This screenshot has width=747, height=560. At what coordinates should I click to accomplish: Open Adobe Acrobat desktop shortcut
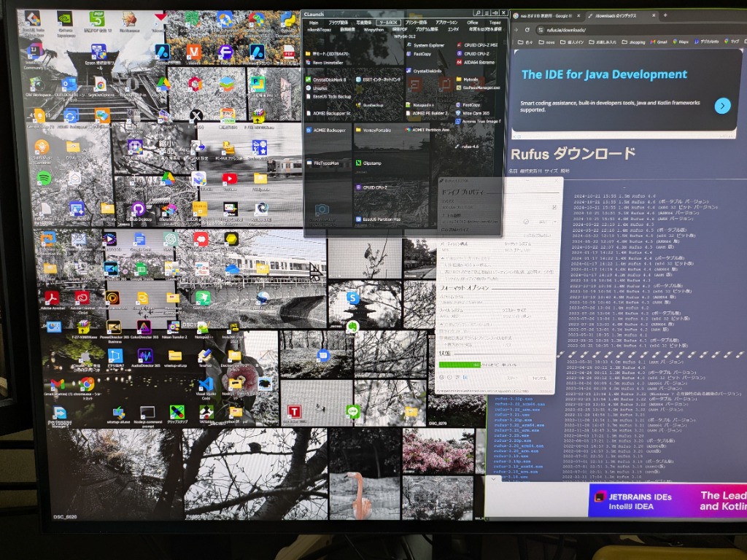pyautogui.click(x=52, y=300)
